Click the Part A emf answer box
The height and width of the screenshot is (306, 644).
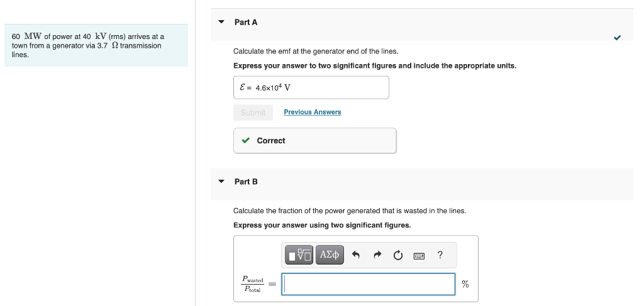tap(311, 87)
